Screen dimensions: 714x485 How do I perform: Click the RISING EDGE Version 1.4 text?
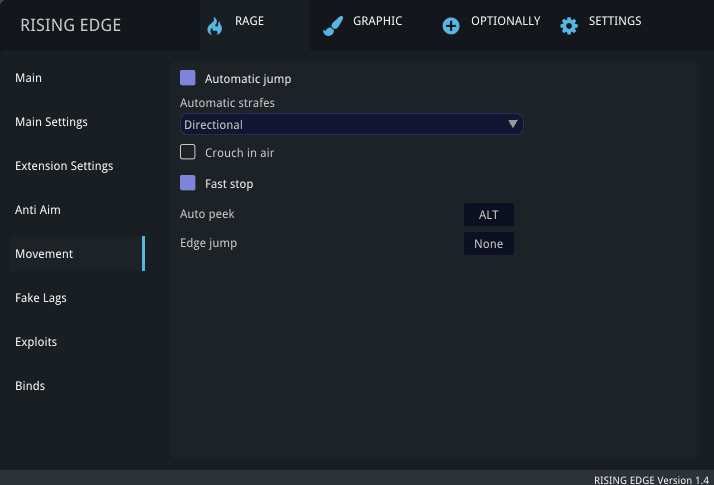[651, 480]
